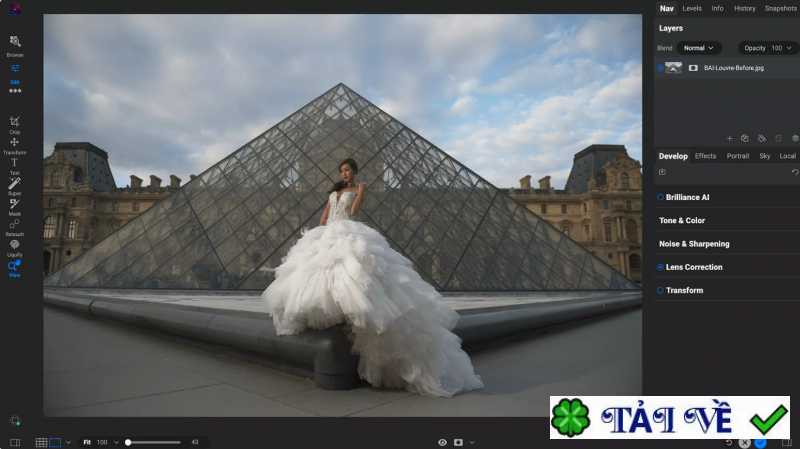Toggle visibility of BAI-Louvre-Before.jpg layer
800x449 pixels.
coord(660,68)
